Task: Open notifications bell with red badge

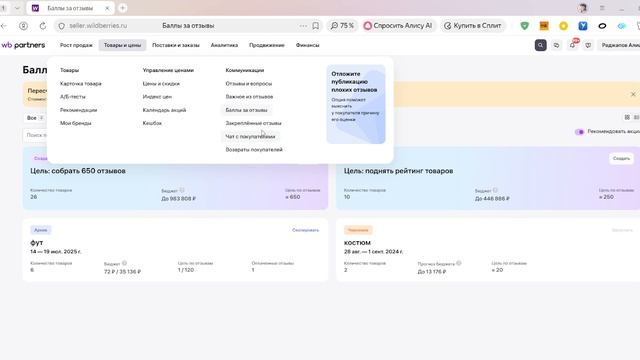Action: pyautogui.click(x=573, y=45)
